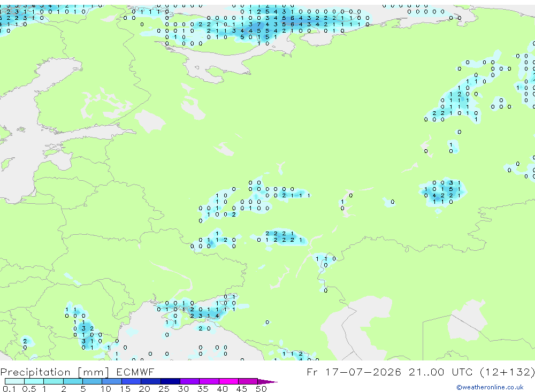Click the "(12+132)" forecast run label

(x=507, y=372)
